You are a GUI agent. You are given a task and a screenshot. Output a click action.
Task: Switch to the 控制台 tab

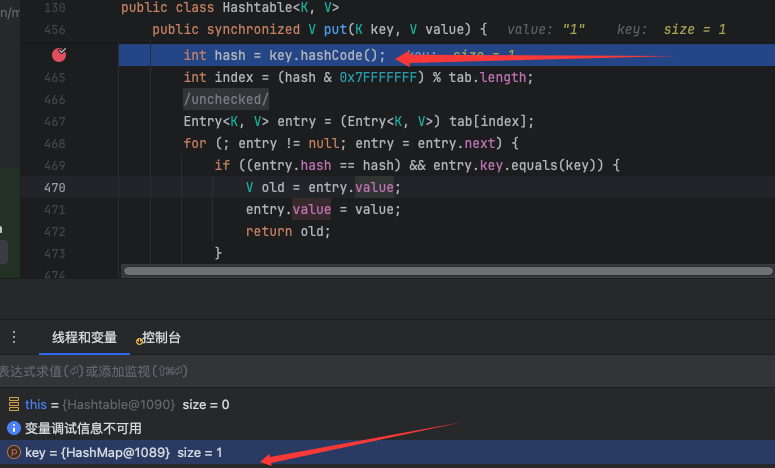point(159,338)
